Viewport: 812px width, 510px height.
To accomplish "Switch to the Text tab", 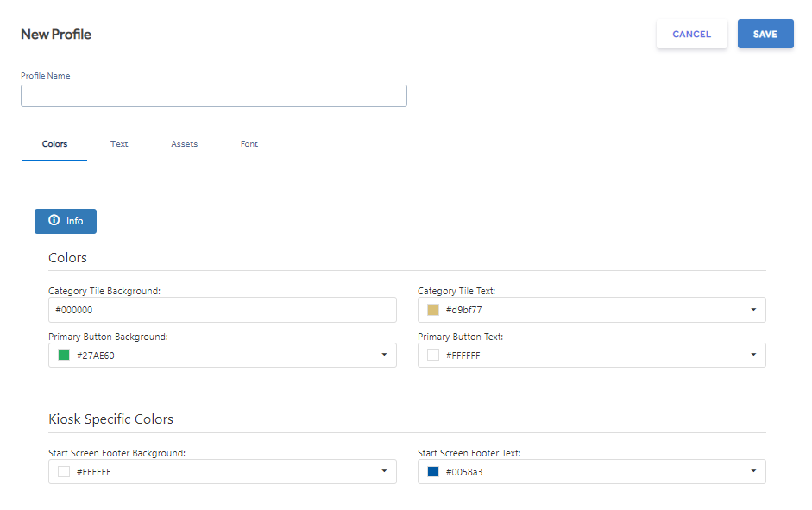I will 119,144.
